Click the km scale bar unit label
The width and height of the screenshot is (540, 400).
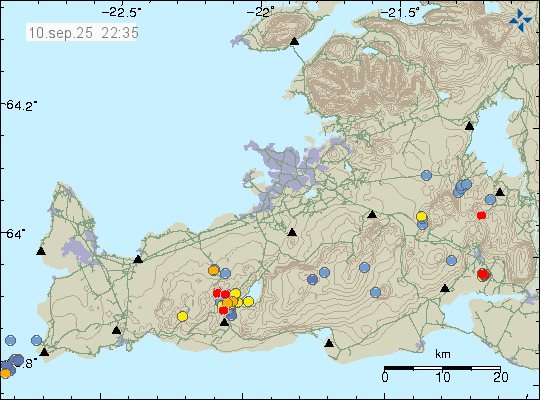coord(443,354)
